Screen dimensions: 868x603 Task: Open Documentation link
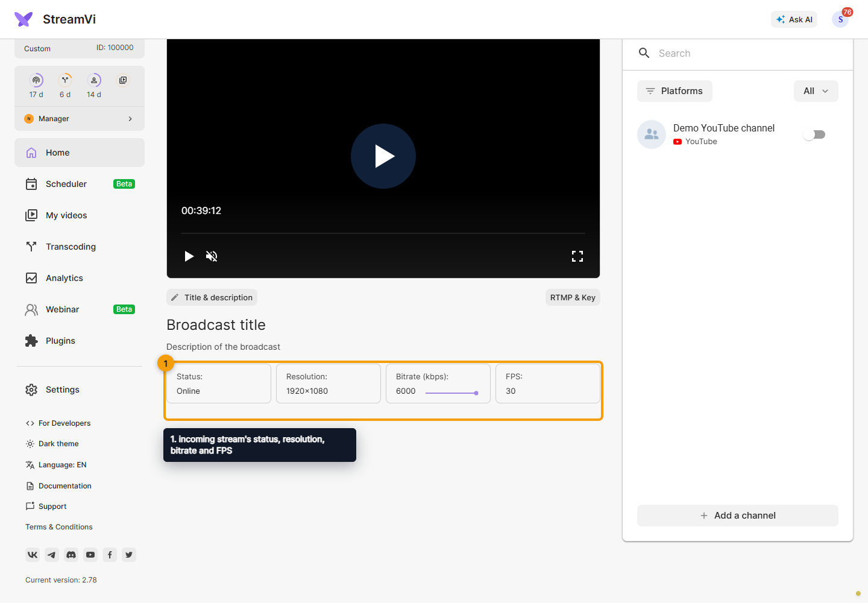[x=58, y=486]
